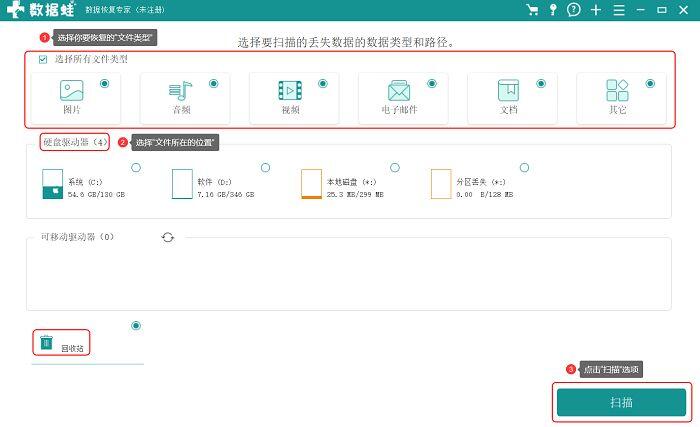Open the help question mark icon
700x427 pixels.
573,10
